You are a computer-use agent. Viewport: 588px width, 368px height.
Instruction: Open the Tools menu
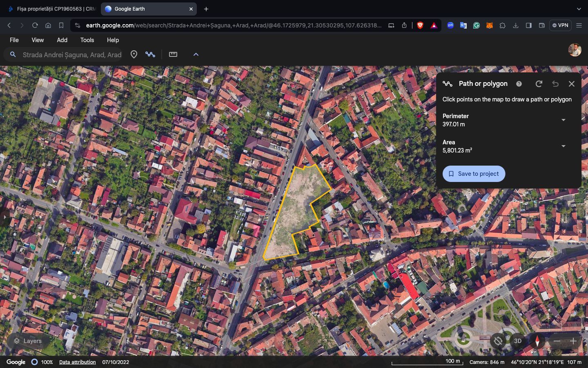click(x=87, y=40)
